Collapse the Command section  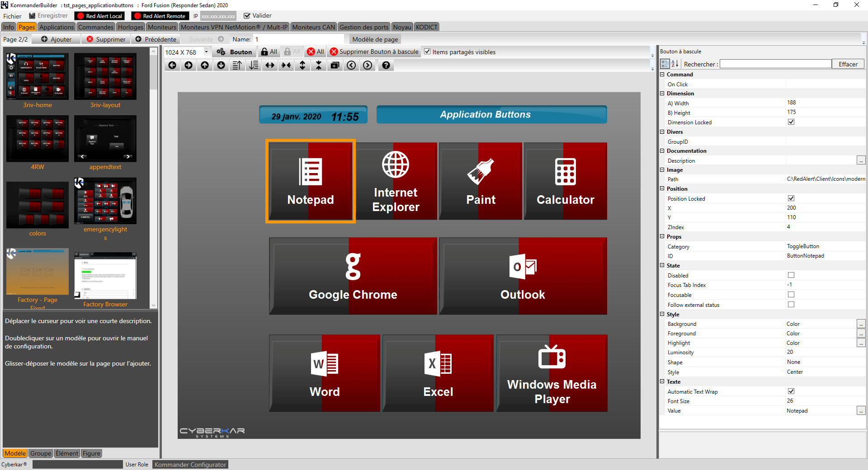(662, 74)
